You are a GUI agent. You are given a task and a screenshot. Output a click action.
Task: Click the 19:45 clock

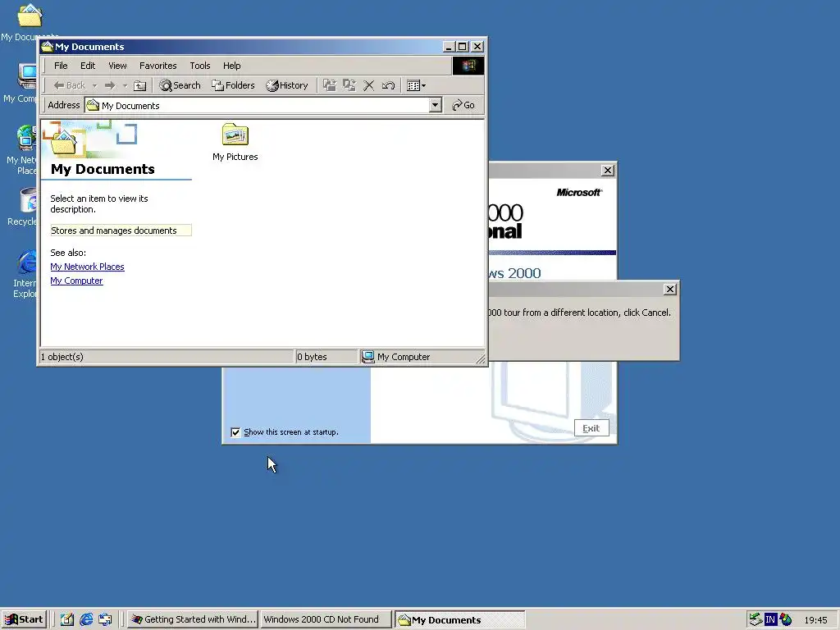point(815,620)
